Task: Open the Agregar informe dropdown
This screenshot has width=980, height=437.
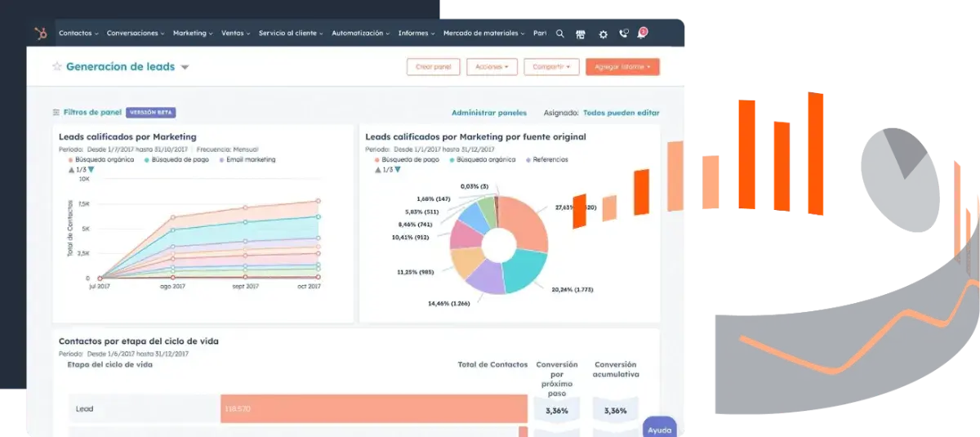Action: coord(622,67)
